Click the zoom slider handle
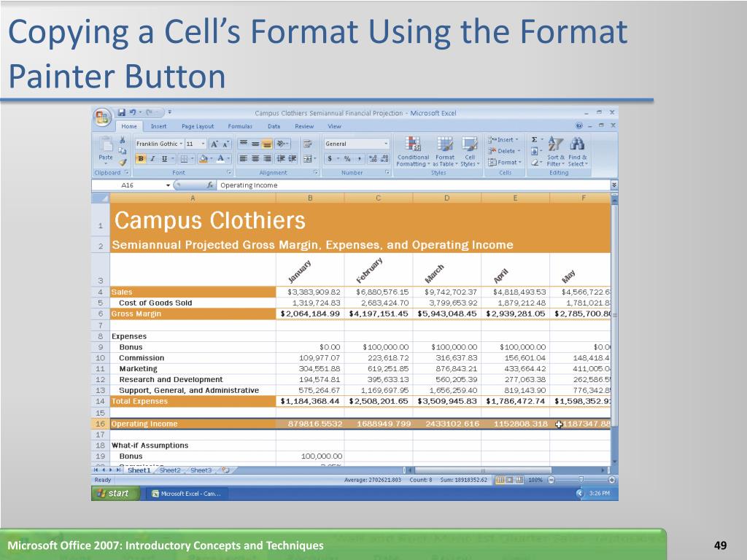 581,480
